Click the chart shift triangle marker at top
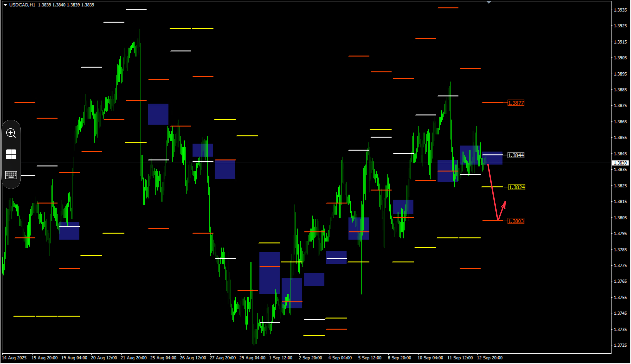This screenshot has width=631, height=364. pos(489,2)
